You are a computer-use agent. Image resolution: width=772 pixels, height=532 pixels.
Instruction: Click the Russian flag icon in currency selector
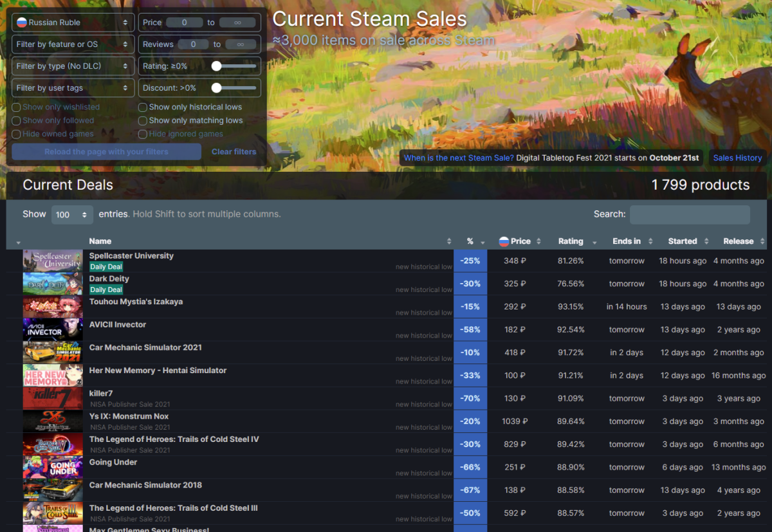[21, 23]
